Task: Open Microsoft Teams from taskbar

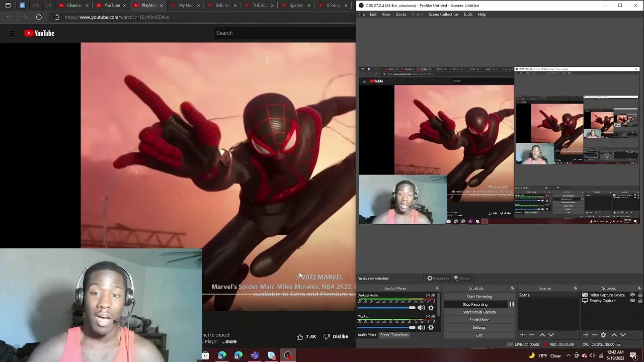Action: tap(255, 355)
